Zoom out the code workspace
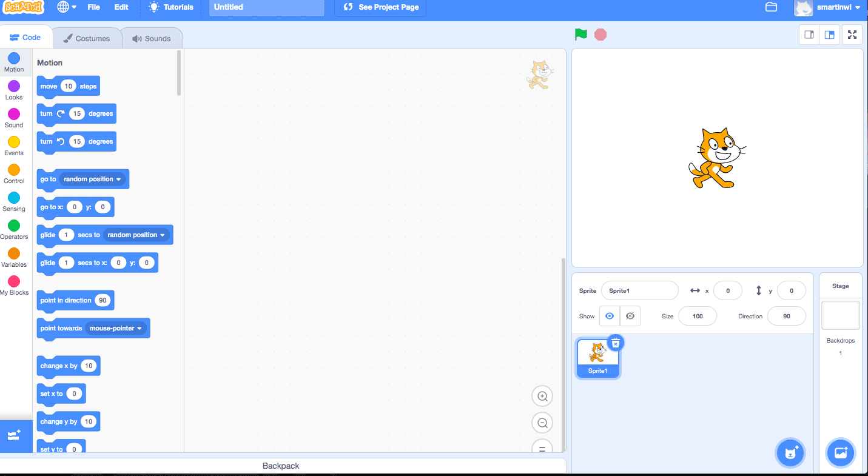Viewport: 868px width, 476px height. [x=542, y=423]
